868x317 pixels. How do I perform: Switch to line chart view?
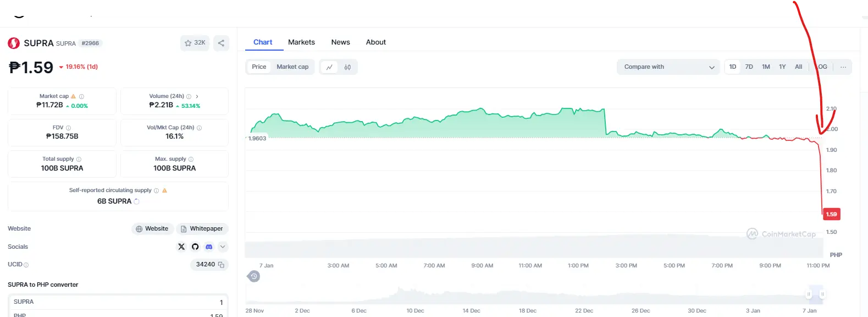pos(329,67)
